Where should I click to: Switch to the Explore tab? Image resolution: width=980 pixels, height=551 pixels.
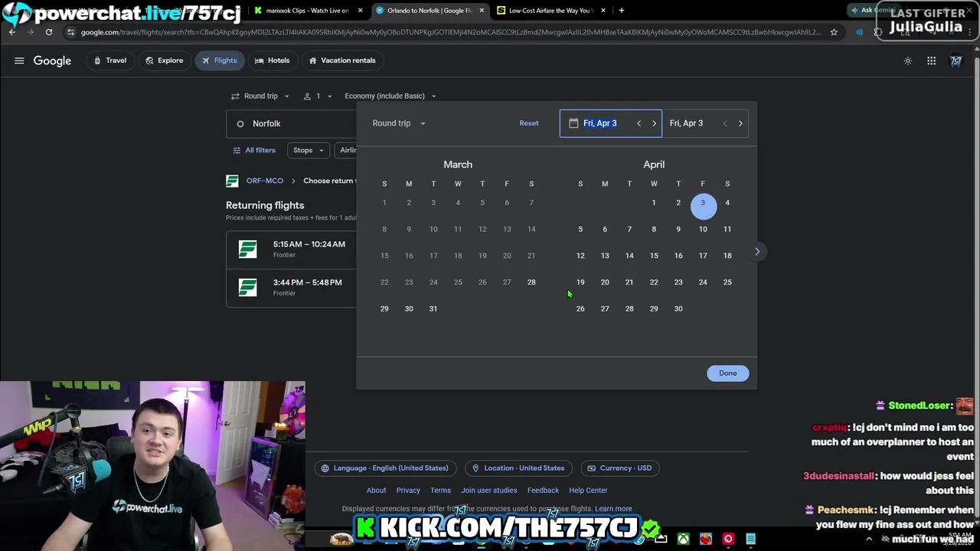pyautogui.click(x=164, y=60)
